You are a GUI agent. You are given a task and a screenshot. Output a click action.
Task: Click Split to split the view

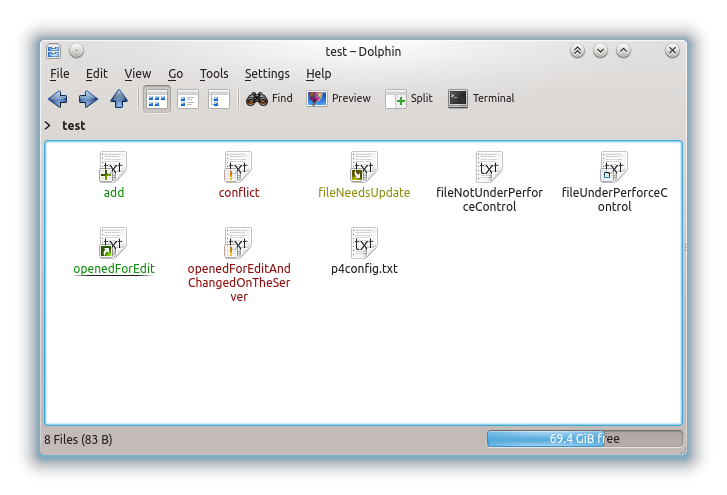click(x=409, y=98)
